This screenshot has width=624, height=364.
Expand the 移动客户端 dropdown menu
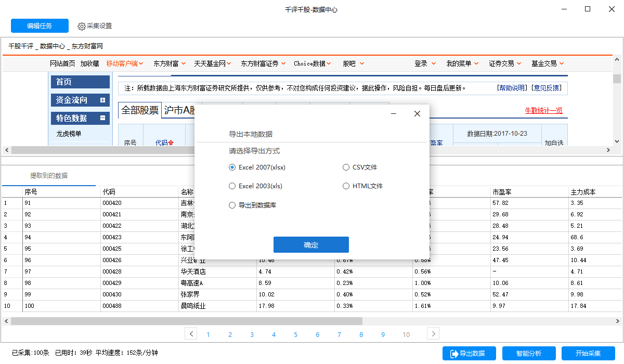[125, 63]
